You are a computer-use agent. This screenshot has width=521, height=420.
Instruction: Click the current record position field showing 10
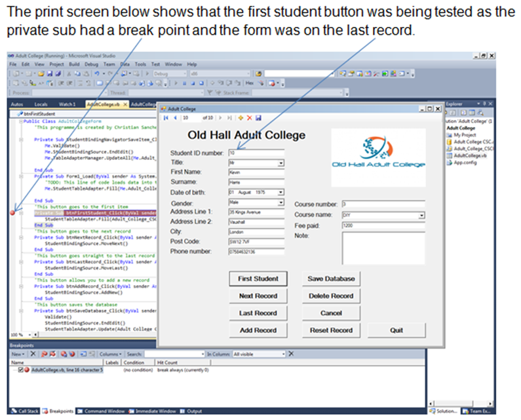pyautogui.click(x=191, y=118)
